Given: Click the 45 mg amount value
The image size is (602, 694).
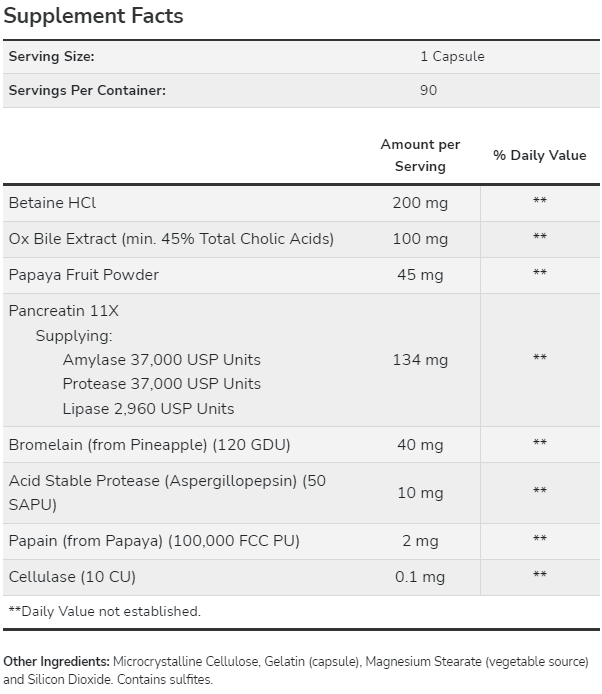Looking at the screenshot, I should click(x=420, y=275).
